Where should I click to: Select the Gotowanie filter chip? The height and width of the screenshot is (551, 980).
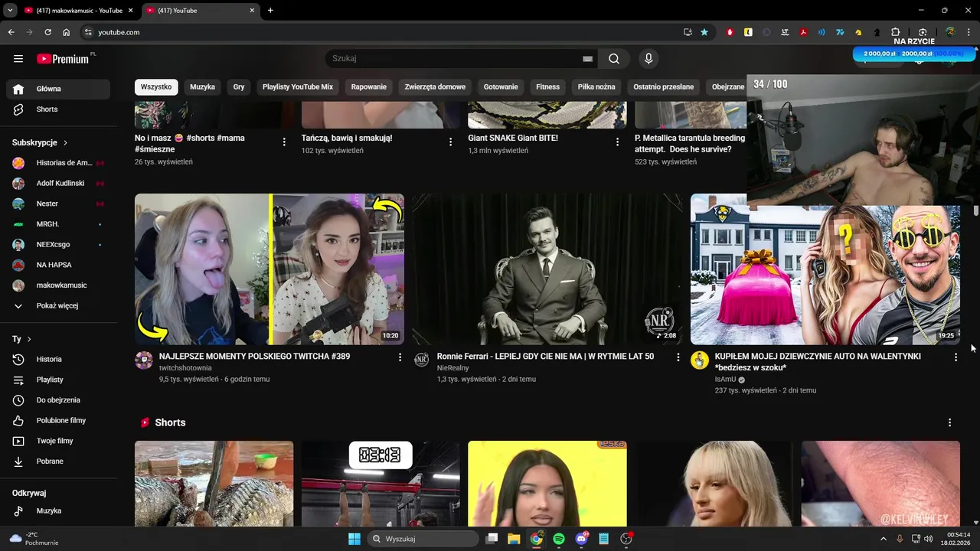[501, 86]
